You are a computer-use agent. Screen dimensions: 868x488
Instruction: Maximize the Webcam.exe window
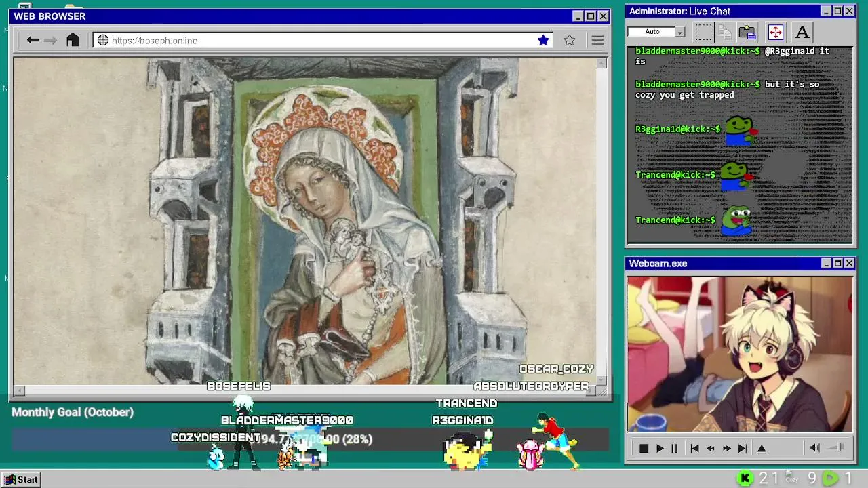click(837, 263)
